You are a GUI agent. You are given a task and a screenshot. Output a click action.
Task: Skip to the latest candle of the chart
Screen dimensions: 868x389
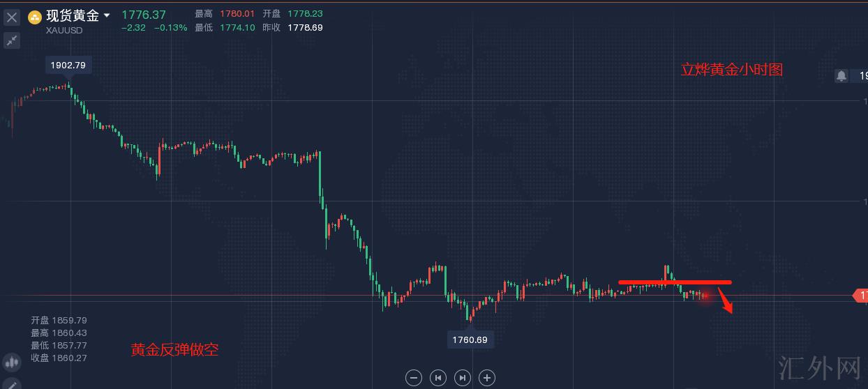coord(463,378)
